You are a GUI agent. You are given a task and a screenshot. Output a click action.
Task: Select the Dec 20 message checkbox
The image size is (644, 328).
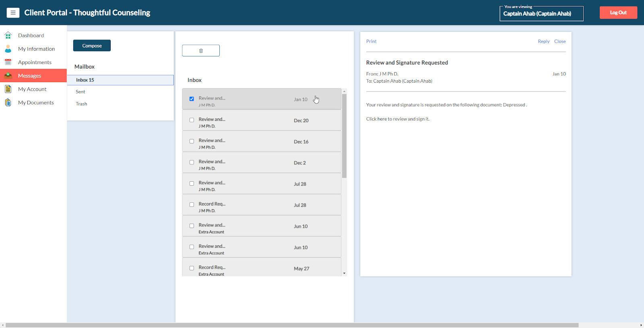click(x=192, y=120)
